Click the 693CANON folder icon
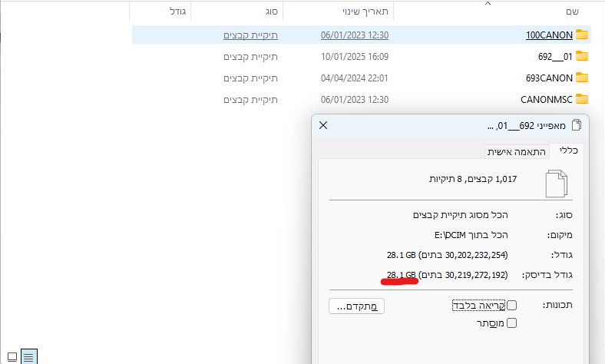 [x=582, y=78]
